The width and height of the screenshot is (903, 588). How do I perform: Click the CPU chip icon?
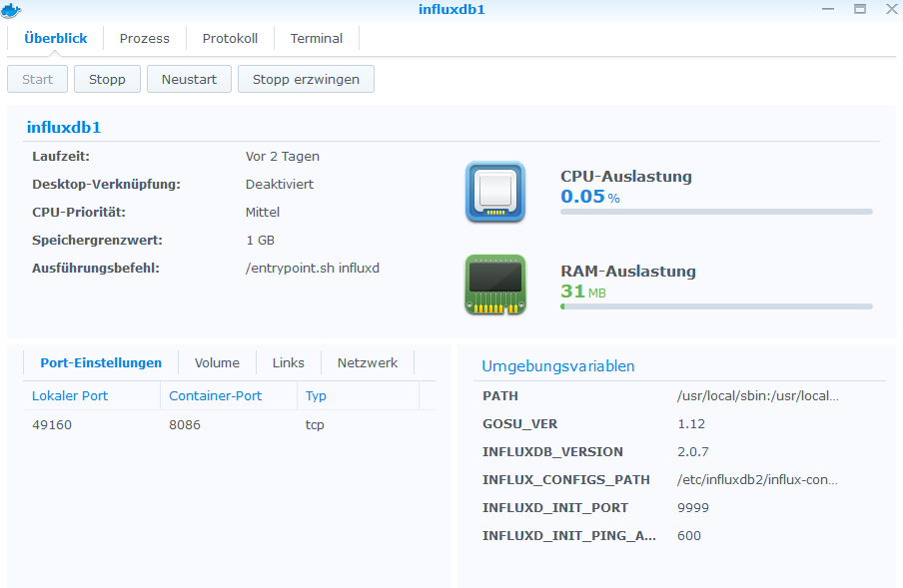(495, 192)
